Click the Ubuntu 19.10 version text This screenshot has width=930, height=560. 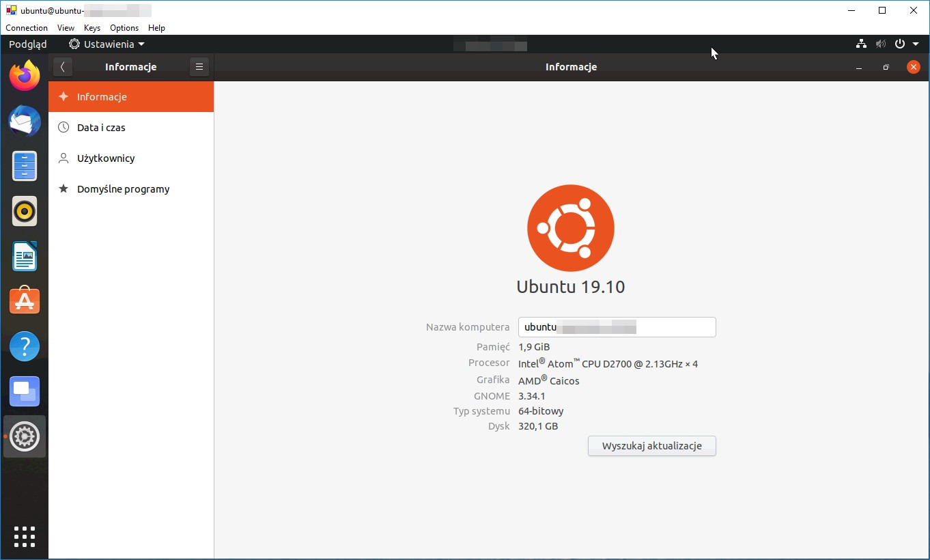point(571,287)
